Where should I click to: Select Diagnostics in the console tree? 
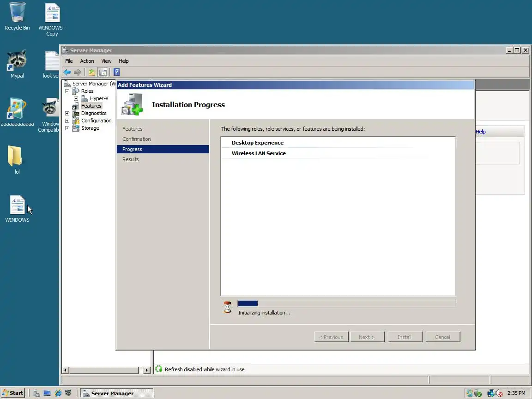pyautogui.click(x=94, y=113)
